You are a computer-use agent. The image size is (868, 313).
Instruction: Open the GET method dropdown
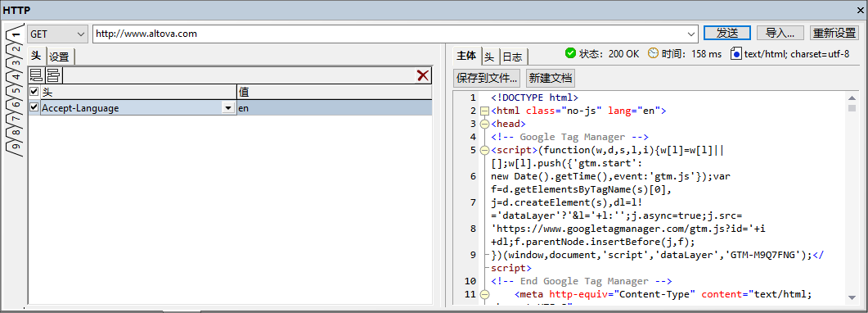(x=57, y=34)
